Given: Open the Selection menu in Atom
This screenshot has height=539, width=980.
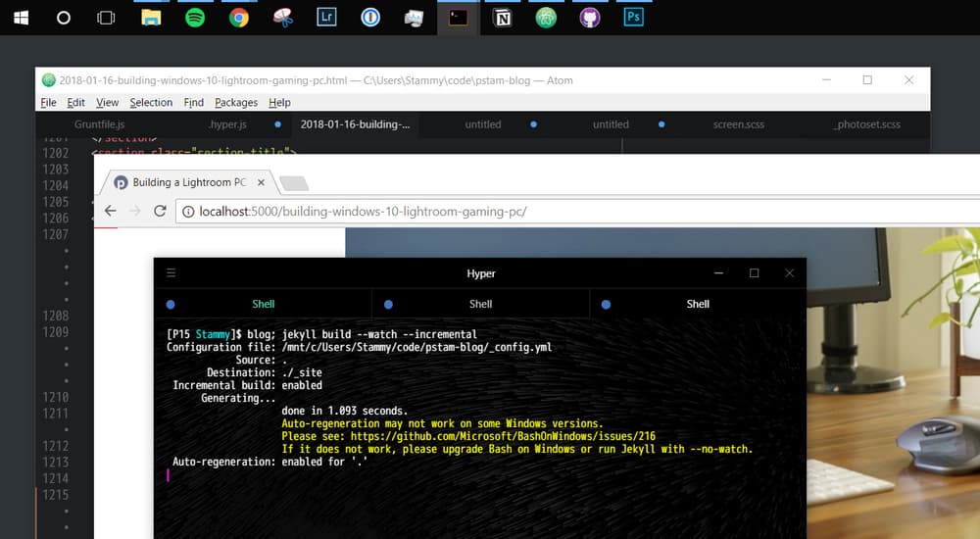Looking at the screenshot, I should point(151,103).
